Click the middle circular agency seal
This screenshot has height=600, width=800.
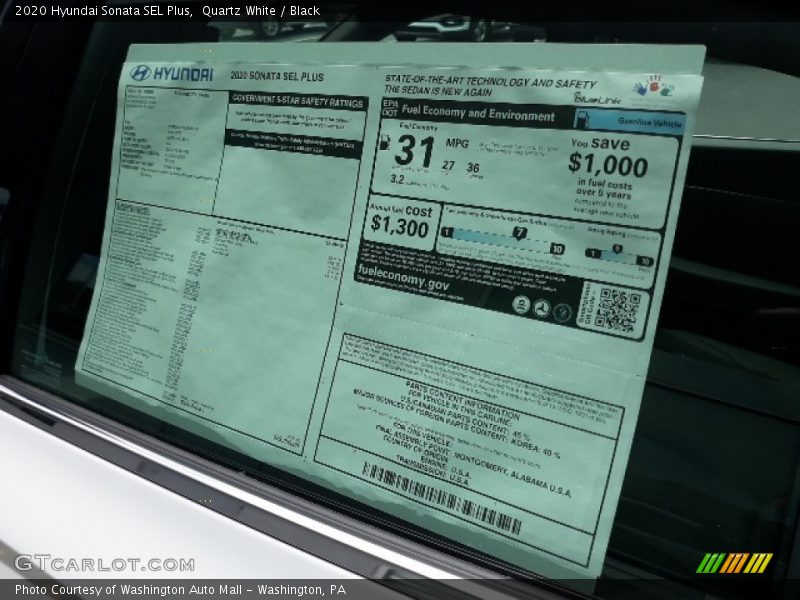pyautogui.click(x=541, y=308)
